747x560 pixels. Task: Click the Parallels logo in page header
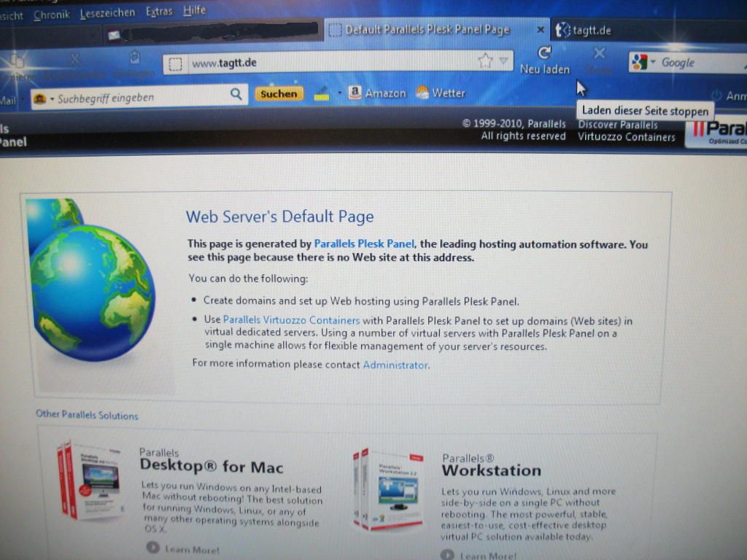716,132
